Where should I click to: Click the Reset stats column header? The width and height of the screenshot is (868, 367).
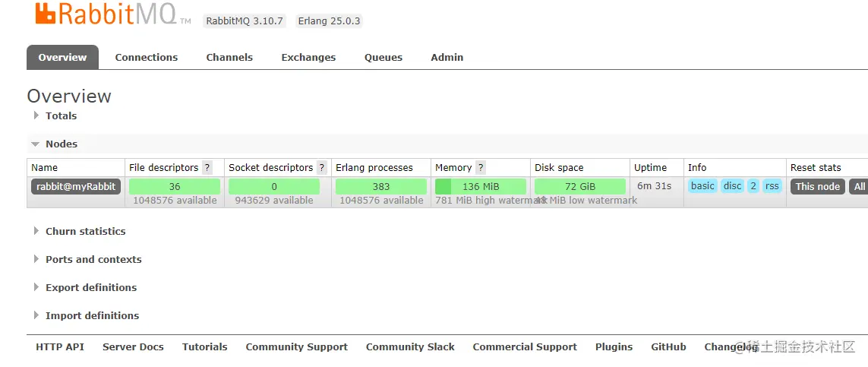tap(816, 168)
